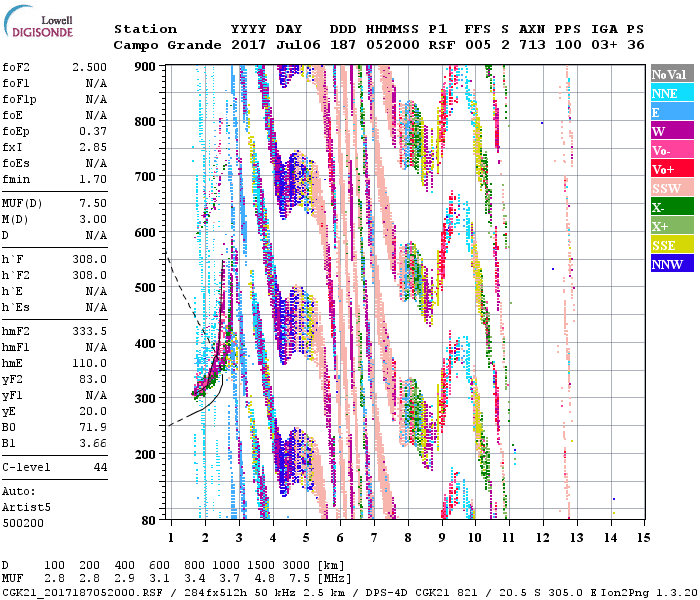Click the 900 tick on height axis
Screen dimensions: 700x600
click(146, 66)
